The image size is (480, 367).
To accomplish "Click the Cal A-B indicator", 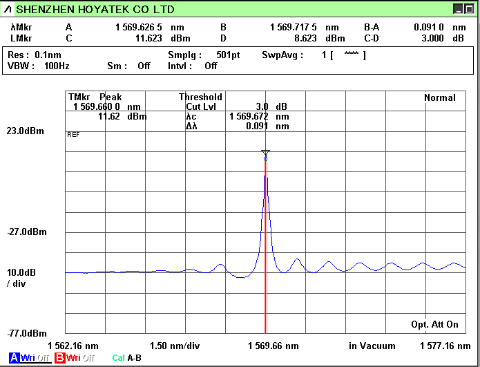I will click(x=127, y=358).
